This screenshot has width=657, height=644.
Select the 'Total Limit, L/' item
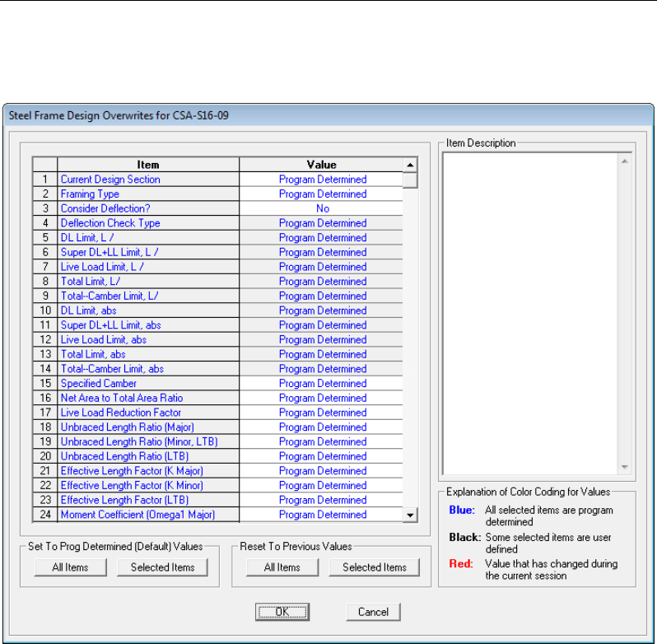click(148, 281)
